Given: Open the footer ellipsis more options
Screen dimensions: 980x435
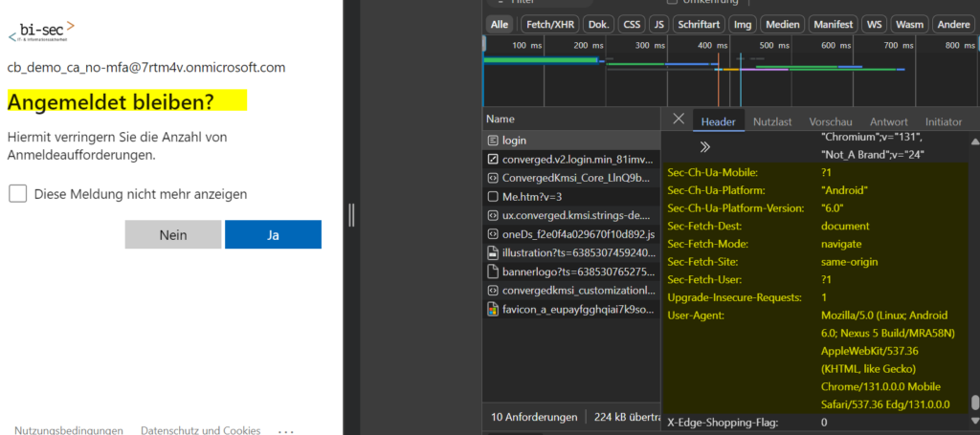Looking at the screenshot, I should (x=285, y=430).
